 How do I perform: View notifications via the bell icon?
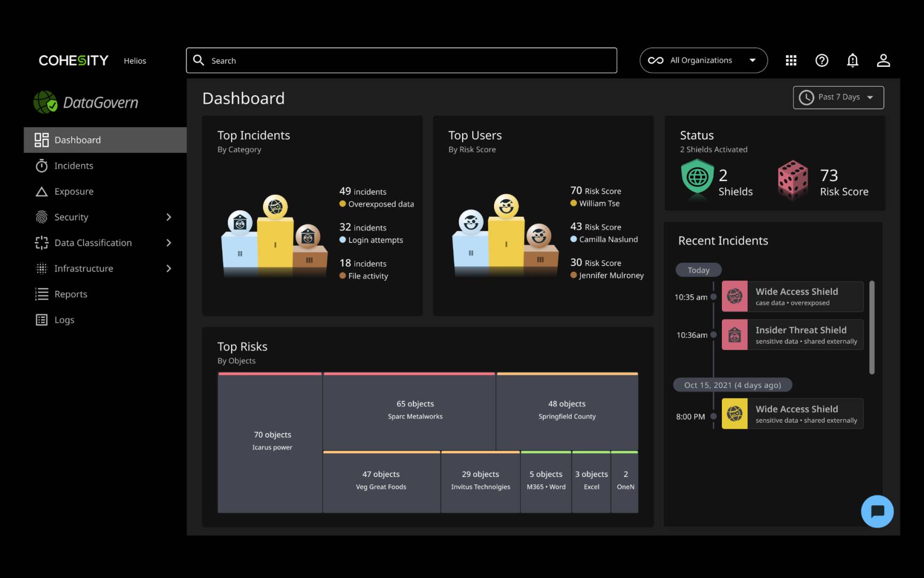(853, 60)
